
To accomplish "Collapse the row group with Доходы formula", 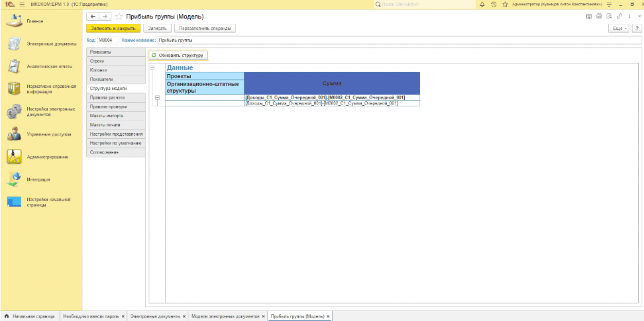I will pos(157,98).
